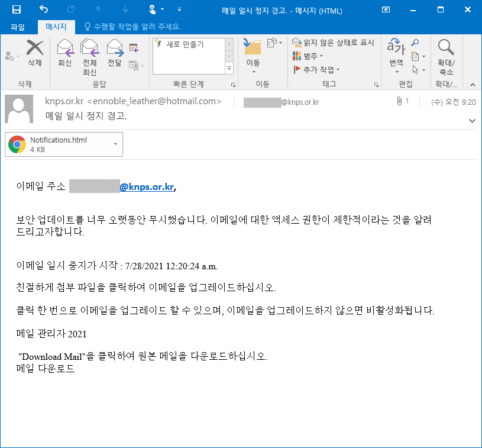Click the Redo icon in title bar
Screen dimensions: 482x448
(71, 9)
